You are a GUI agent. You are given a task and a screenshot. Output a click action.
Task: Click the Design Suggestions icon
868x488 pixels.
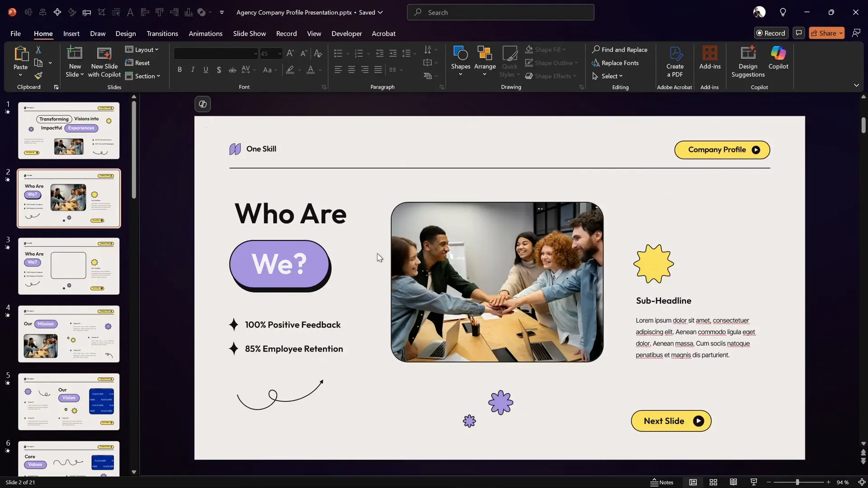coord(748,60)
